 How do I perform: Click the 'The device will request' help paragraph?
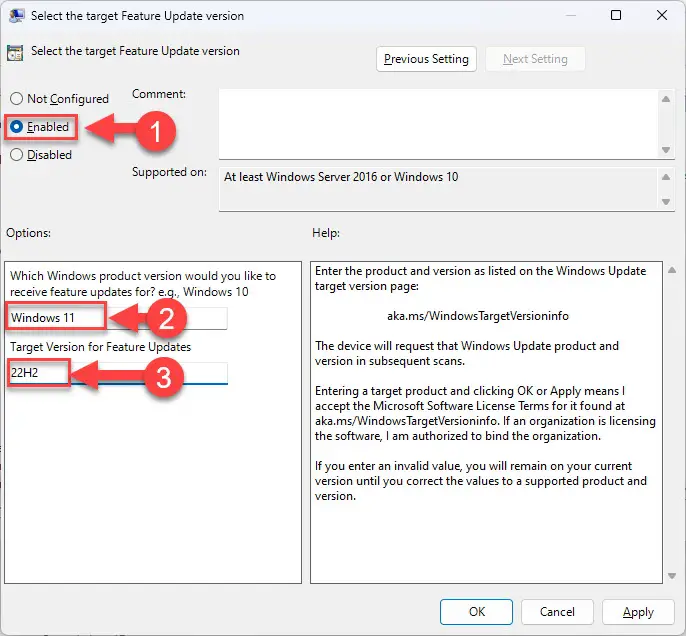[x=467, y=353]
